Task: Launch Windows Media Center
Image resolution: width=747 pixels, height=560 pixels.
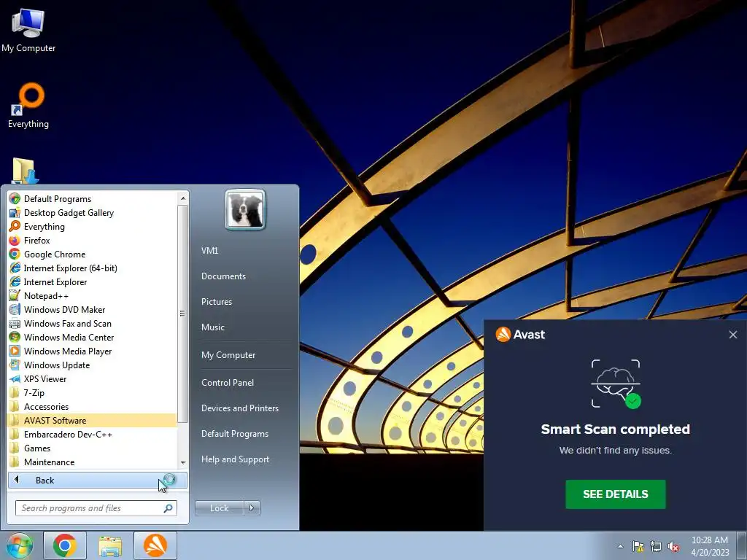Action: coord(93,337)
